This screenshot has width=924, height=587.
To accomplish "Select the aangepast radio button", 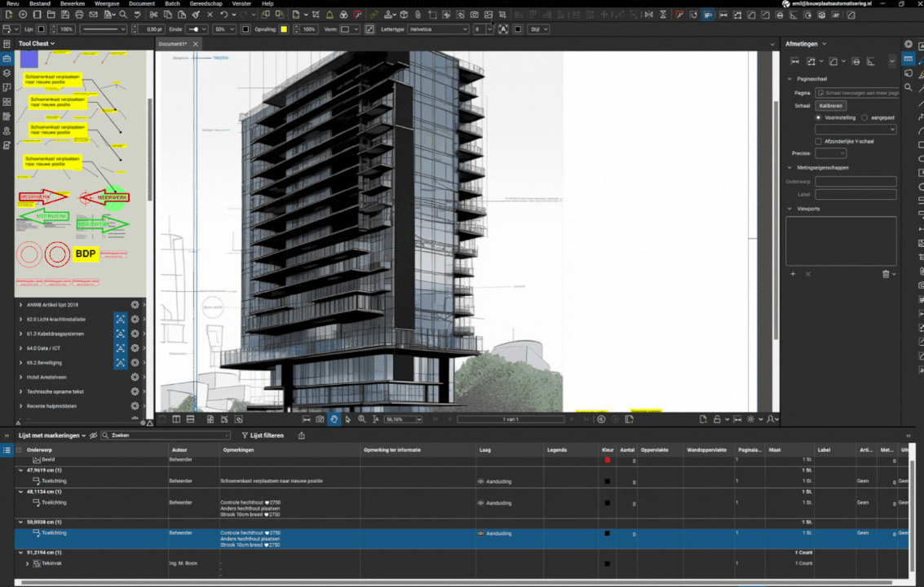I will 864,117.
